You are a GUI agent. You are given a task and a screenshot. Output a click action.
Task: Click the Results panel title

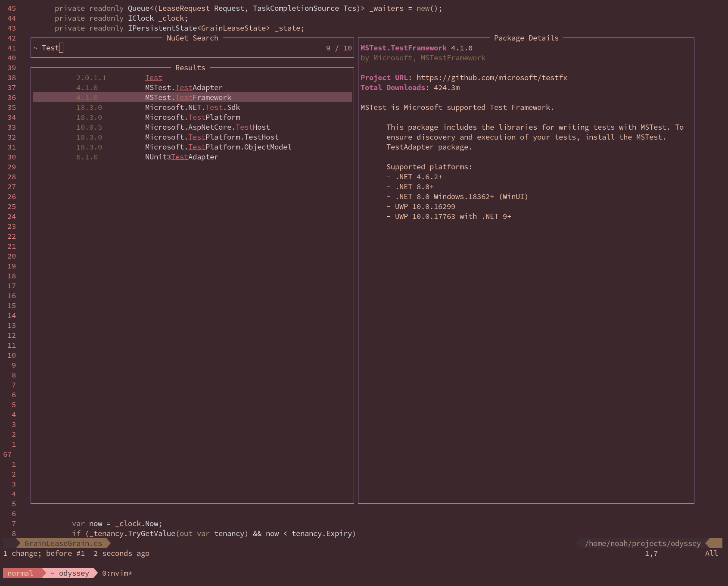190,68
